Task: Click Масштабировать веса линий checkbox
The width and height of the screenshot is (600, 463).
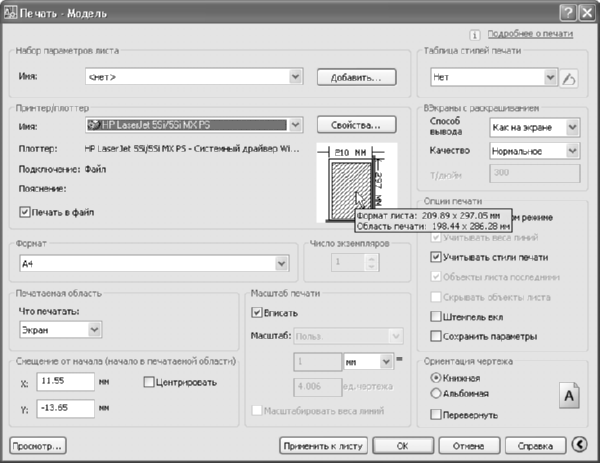Action: click(256, 411)
